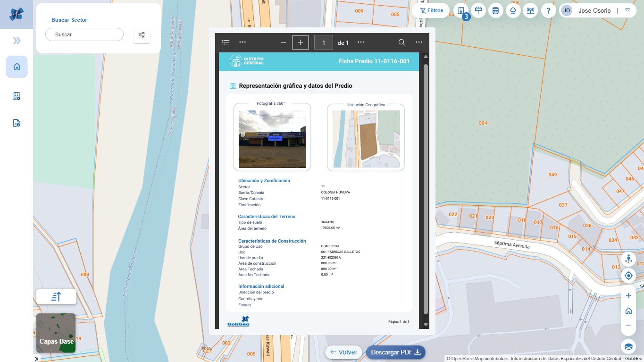Go to the home sidebar item
Viewport: 644px width, 362px height.
(x=17, y=67)
